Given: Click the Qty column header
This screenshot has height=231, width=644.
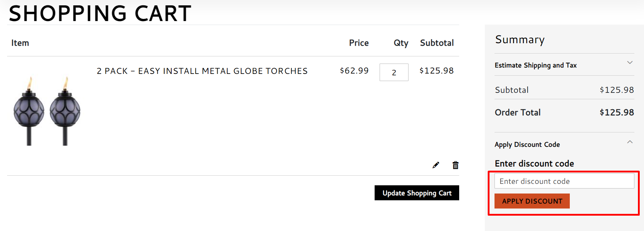Looking at the screenshot, I should pyautogui.click(x=401, y=43).
